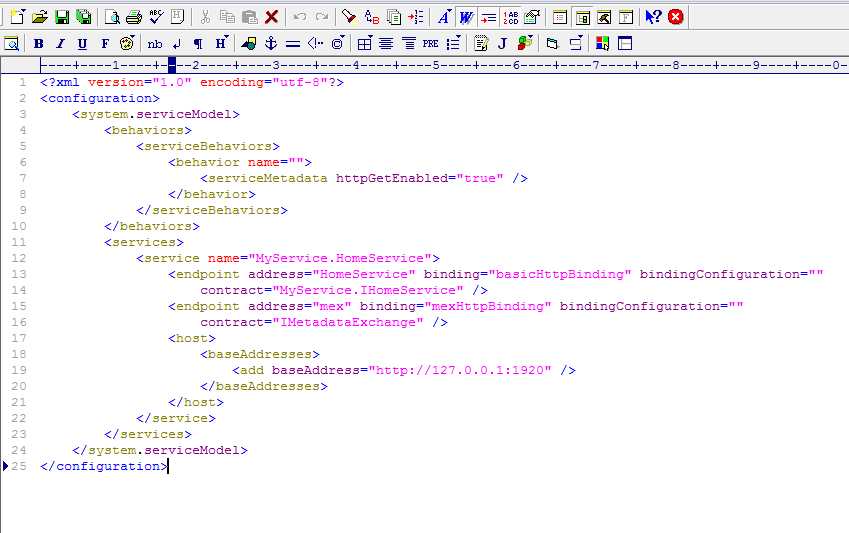Open the Table insert dropdown
Viewport: 849px width, 533px height.
pyautogui.click(x=364, y=44)
